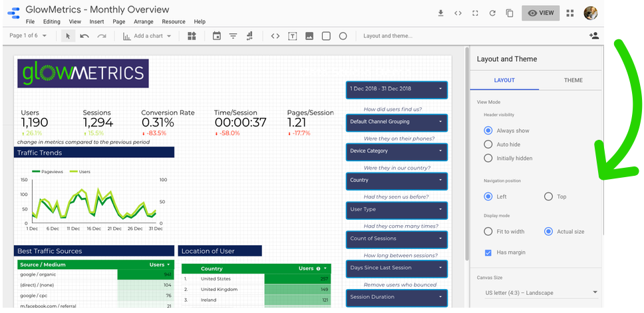Viewport: 644px width, 313px height.
Task: Open the Page 1 of 6 selector
Action: pyautogui.click(x=28, y=36)
